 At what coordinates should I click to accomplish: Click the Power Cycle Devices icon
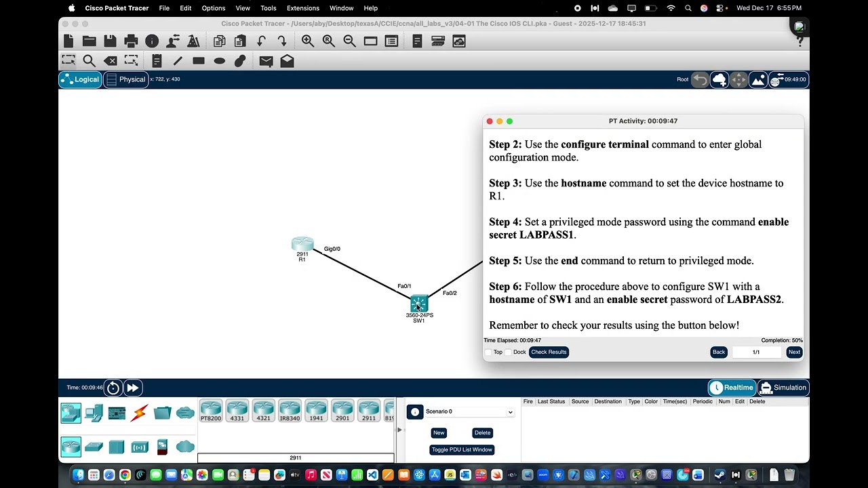[x=113, y=388]
